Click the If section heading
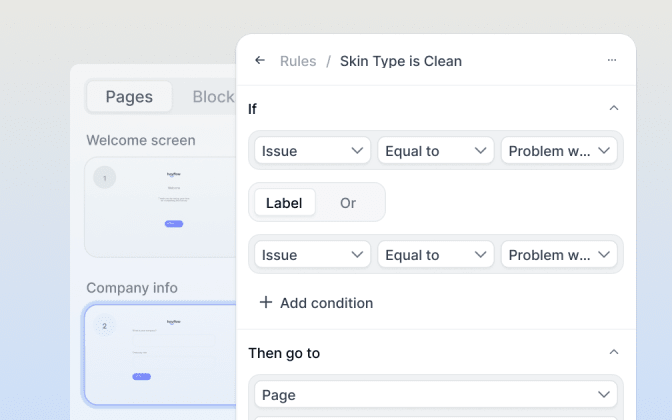 point(252,109)
